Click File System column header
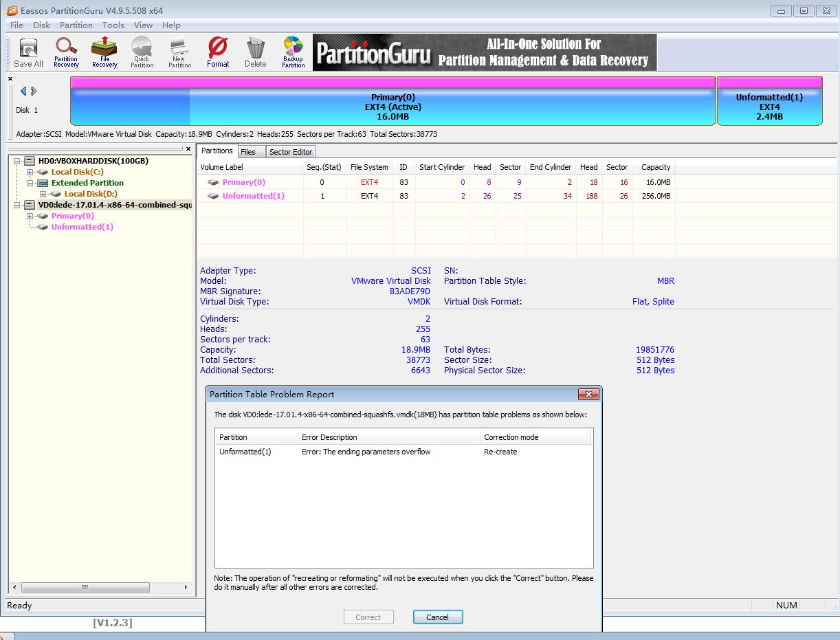This screenshot has height=640, width=840. coord(369,167)
